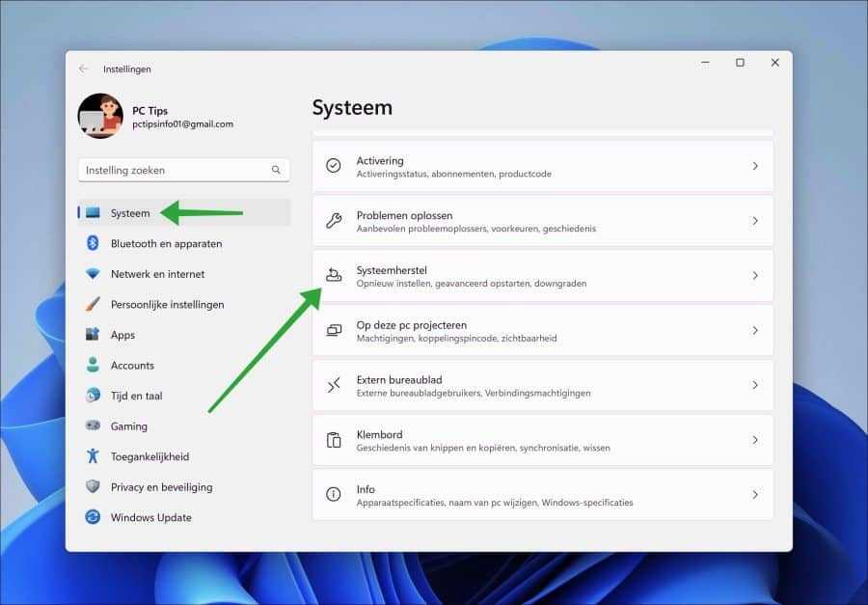Go to Netwerk en internet settings
The height and width of the screenshot is (605, 868).
(x=183, y=274)
